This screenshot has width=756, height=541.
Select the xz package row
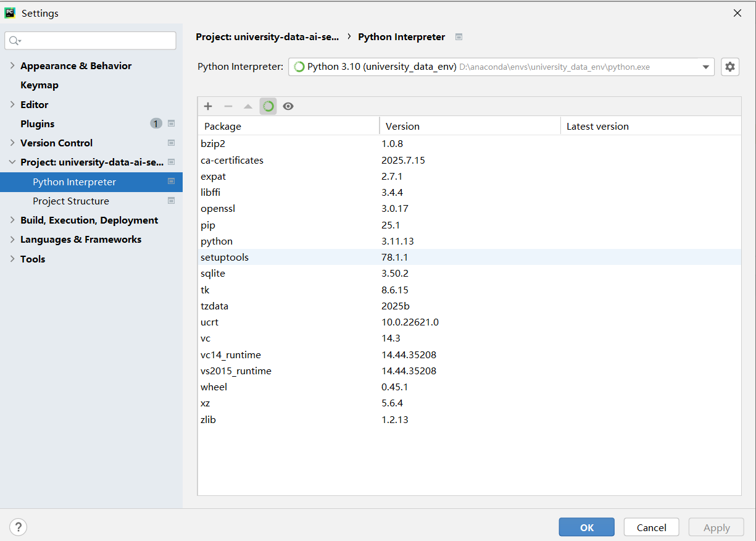click(x=470, y=403)
